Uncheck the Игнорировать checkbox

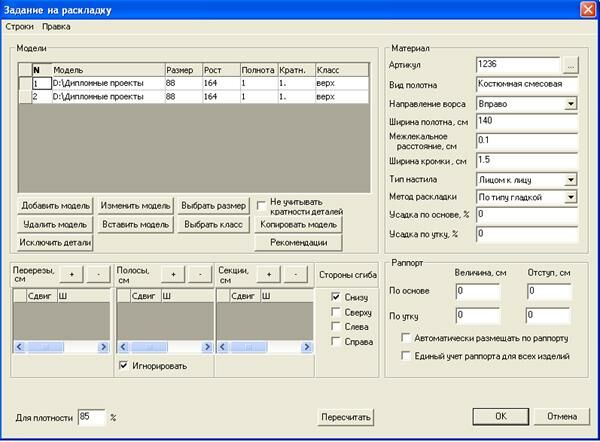(x=123, y=365)
